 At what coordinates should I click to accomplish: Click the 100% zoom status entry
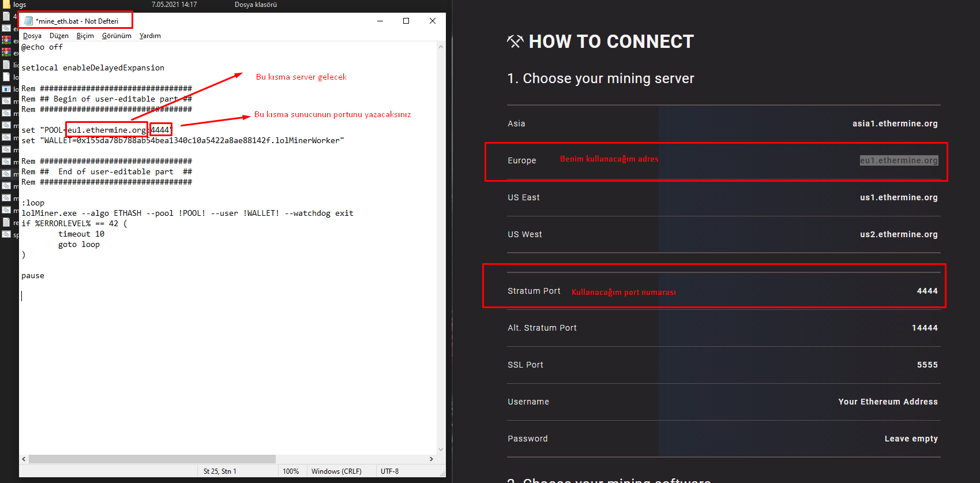(291, 471)
